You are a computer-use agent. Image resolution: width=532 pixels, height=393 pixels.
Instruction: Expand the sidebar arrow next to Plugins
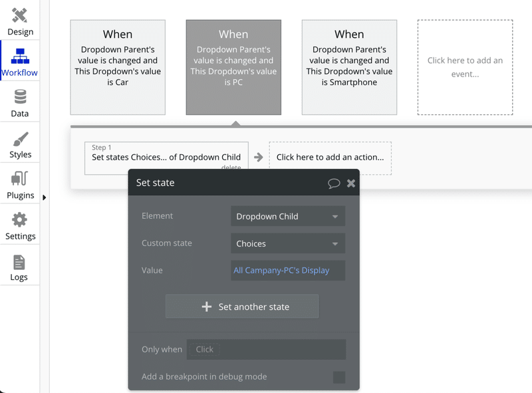44,197
